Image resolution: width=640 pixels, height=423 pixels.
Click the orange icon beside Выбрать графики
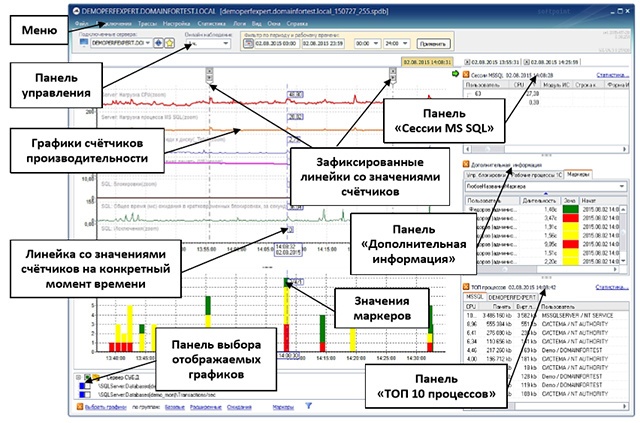(80, 407)
